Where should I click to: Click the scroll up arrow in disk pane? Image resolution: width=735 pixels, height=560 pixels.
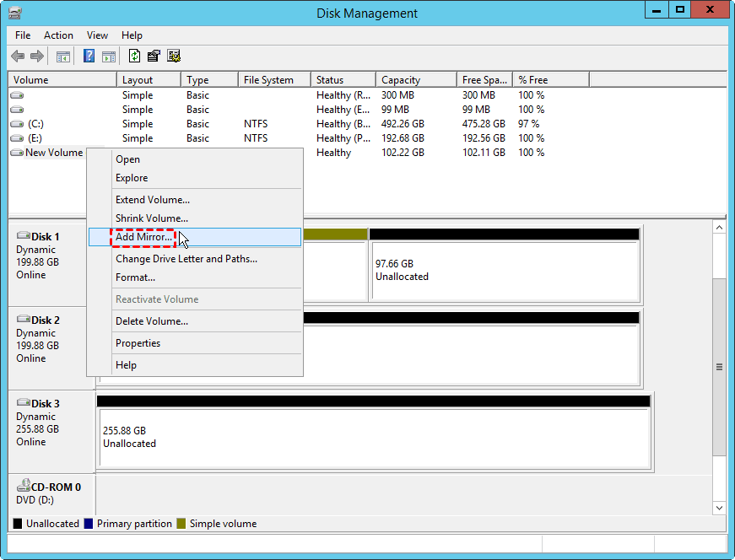coord(719,228)
